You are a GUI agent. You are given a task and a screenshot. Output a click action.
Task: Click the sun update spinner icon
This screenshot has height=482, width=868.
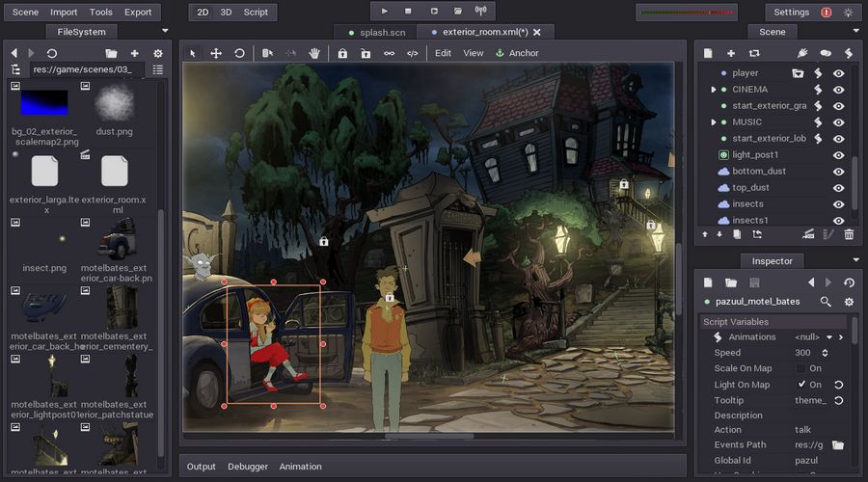tap(848, 13)
